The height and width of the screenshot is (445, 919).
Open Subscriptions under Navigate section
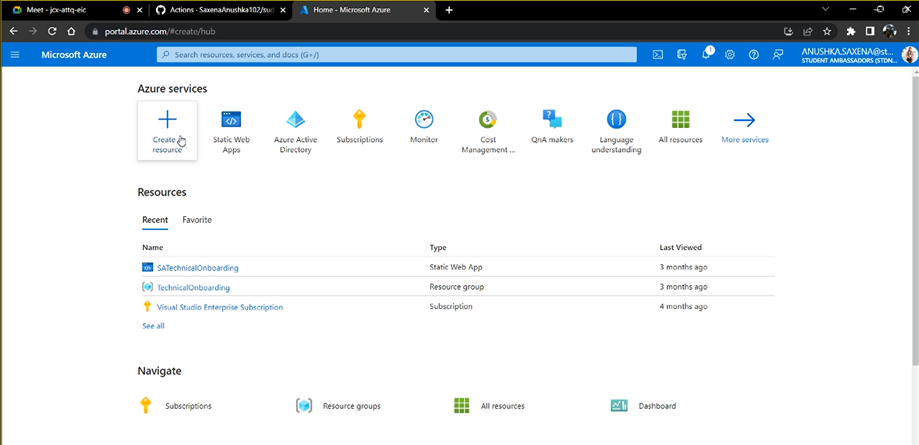tap(188, 406)
